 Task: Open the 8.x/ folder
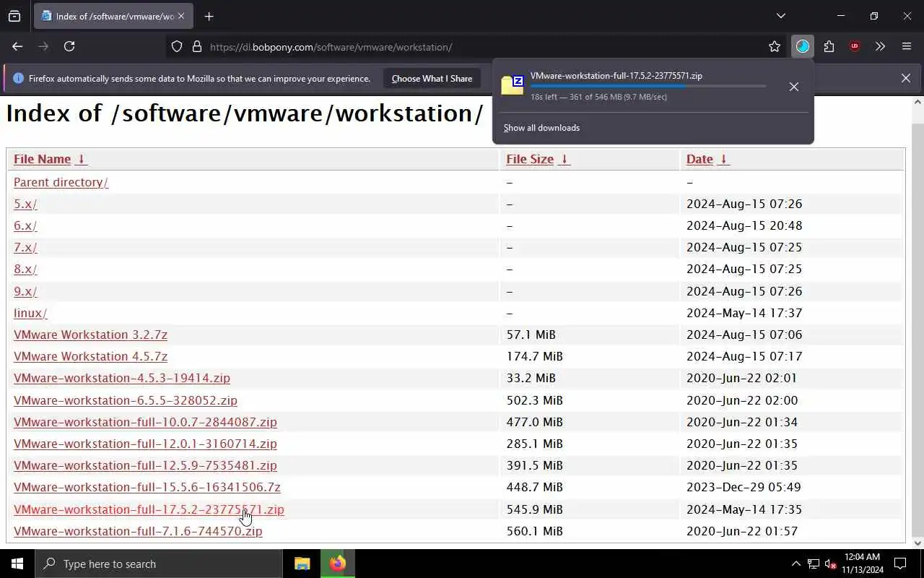coord(25,269)
